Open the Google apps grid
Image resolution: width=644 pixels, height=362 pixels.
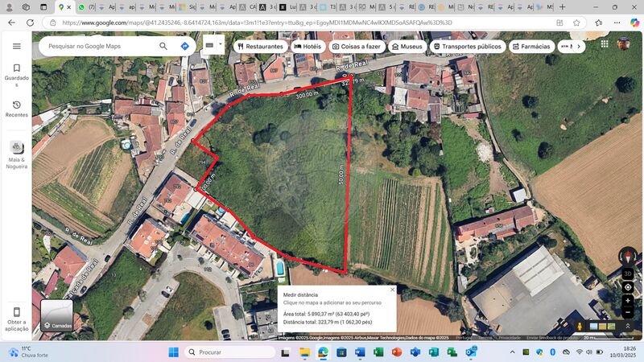pos(605,44)
